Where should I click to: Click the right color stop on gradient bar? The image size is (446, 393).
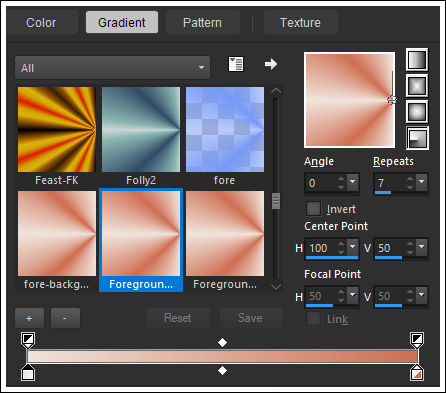417,373
